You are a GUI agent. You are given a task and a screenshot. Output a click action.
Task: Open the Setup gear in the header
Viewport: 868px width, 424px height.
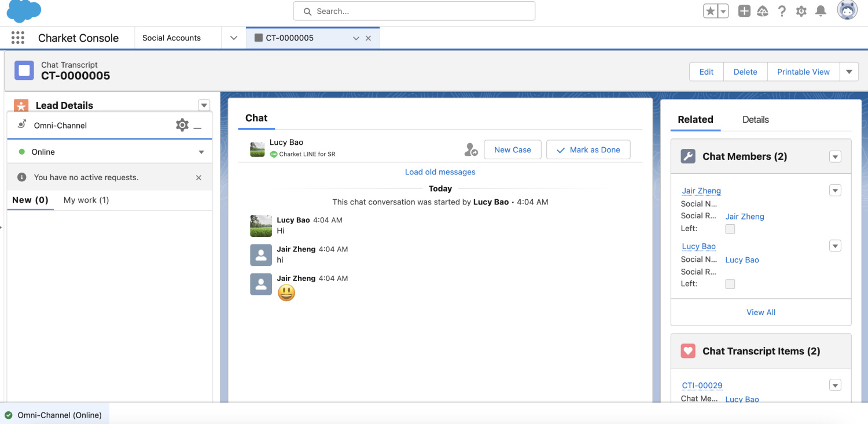(x=801, y=11)
